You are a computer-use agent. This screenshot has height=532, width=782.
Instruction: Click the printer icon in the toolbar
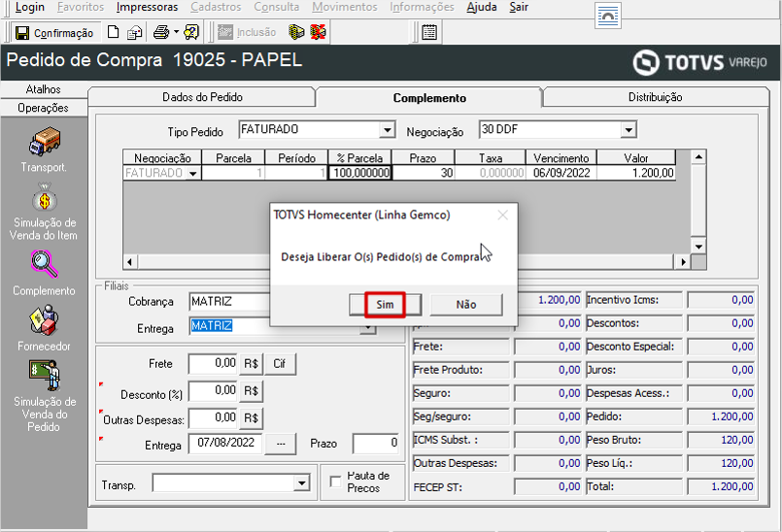coord(161,33)
